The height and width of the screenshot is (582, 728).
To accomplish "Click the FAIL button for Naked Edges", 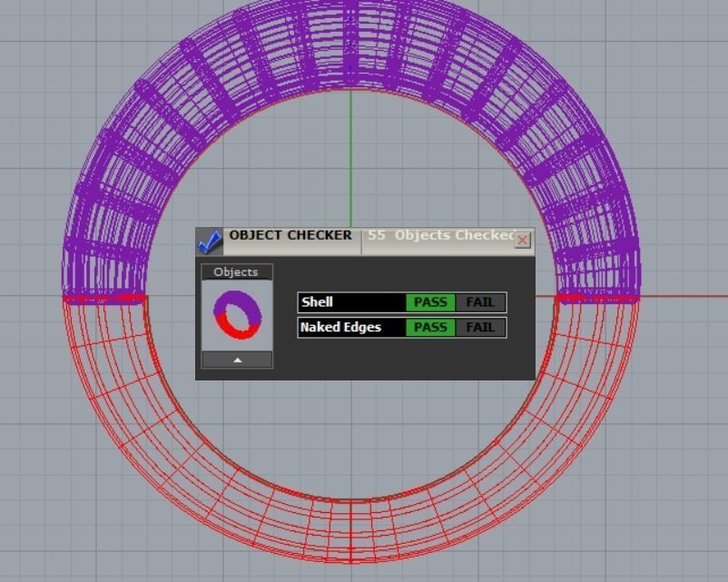I will 480,328.
